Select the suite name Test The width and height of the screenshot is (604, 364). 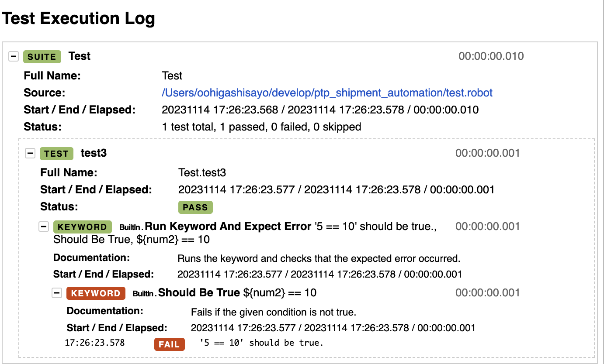click(79, 56)
